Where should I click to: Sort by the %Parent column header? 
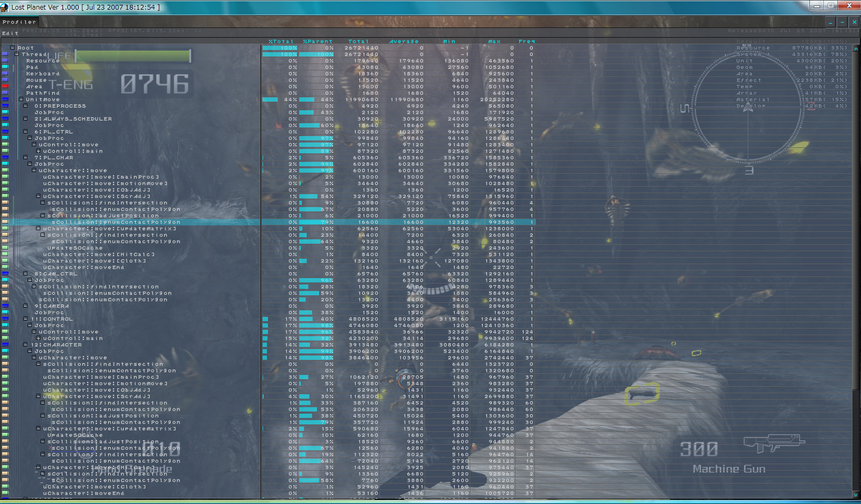(x=317, y=41)
